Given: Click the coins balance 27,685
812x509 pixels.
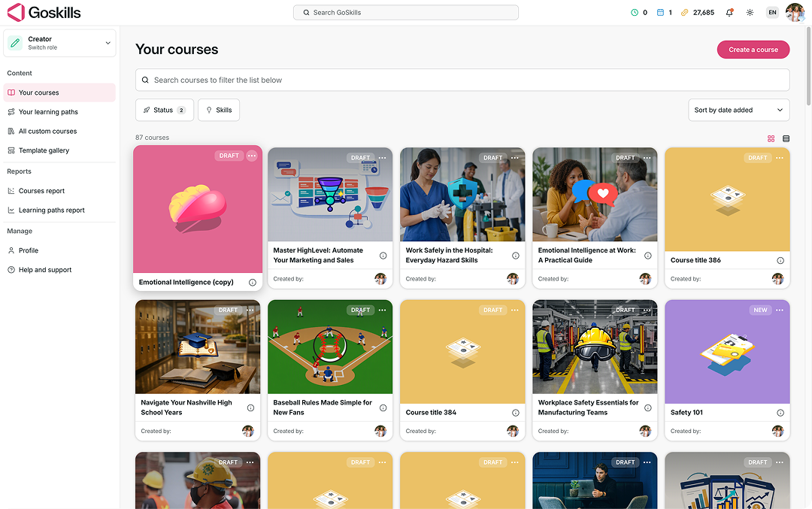Looking at the screenshot, I should coord(698,13).
